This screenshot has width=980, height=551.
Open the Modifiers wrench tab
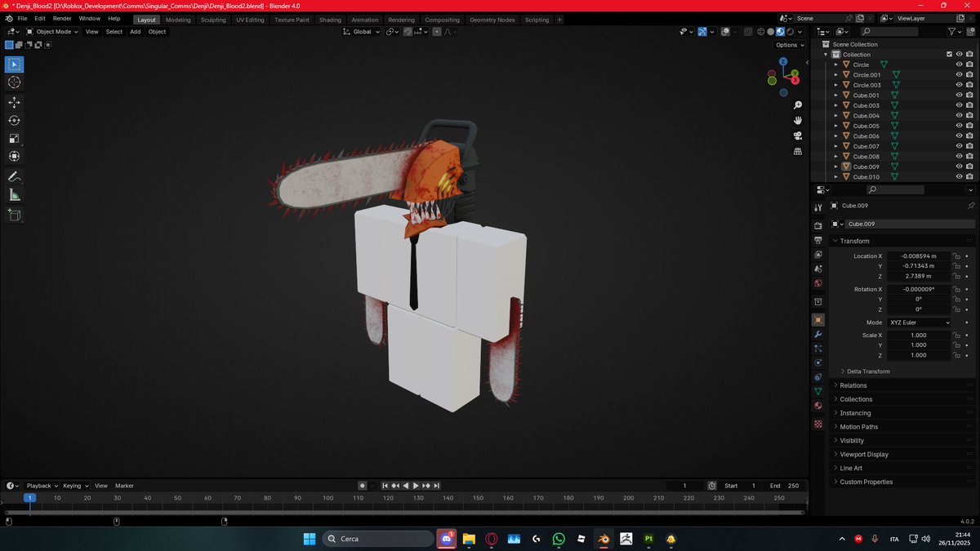coord(818,334)
